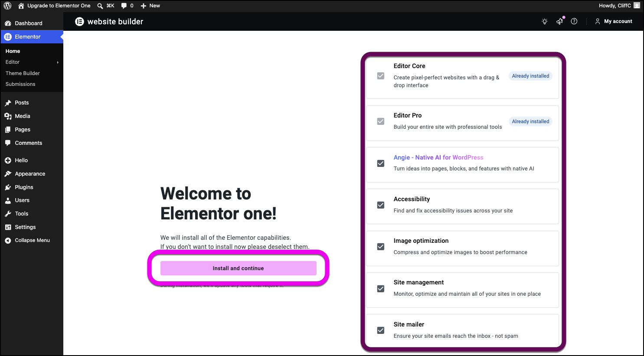Click the Hello plus-circle icon in sidebar
This screenshot has height=356, width=644.
(x=8, y=160)
